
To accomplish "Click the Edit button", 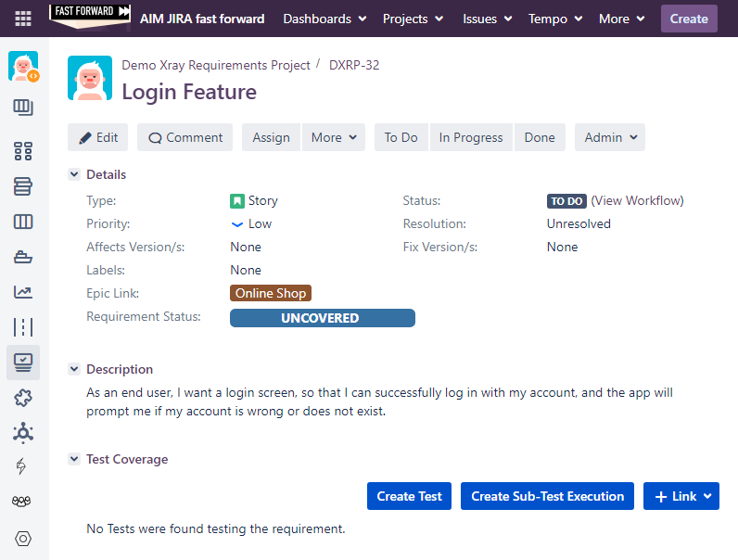I will pos(98,137).
